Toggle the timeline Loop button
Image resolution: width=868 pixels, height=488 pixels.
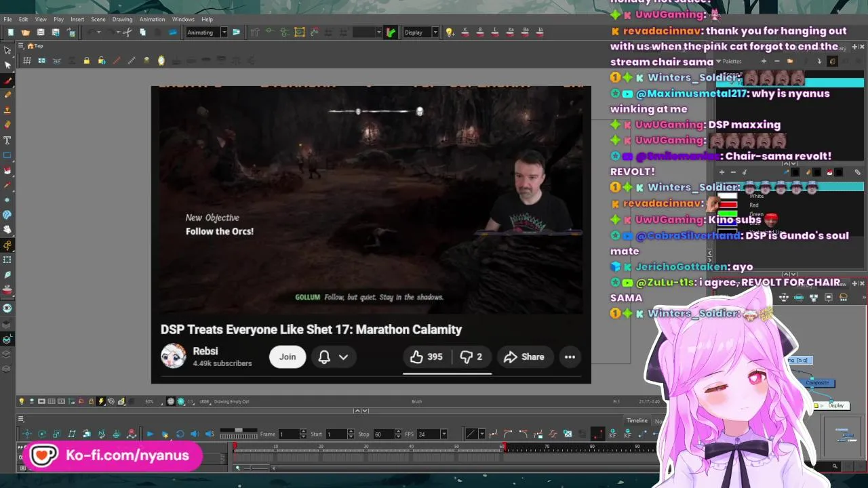point(180,434)
